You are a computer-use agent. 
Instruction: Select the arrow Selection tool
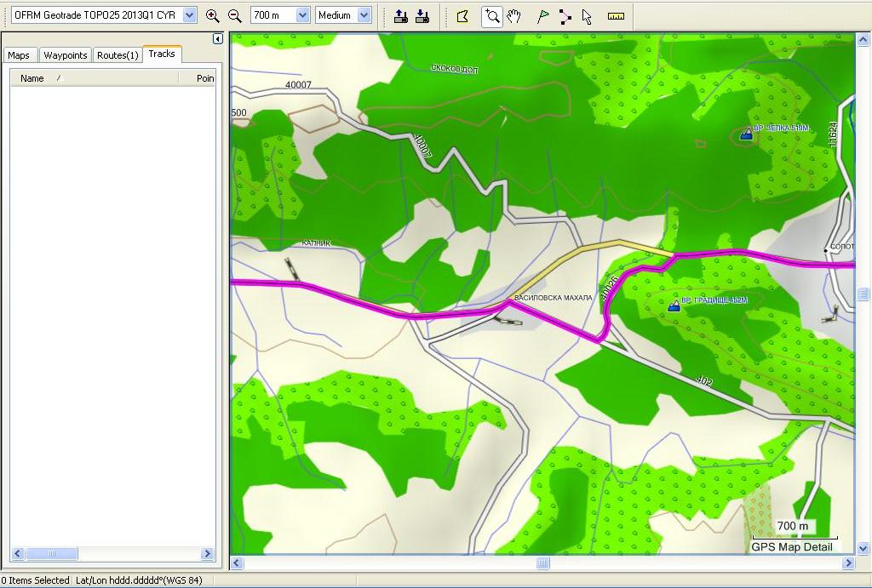[587, 17]
